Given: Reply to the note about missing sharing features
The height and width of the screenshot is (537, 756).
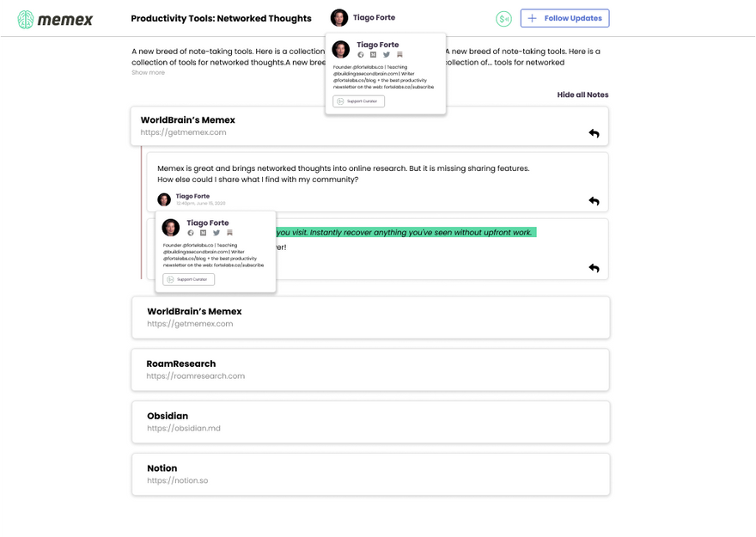Looking at the screenshot, I should (x=594, y=201).
